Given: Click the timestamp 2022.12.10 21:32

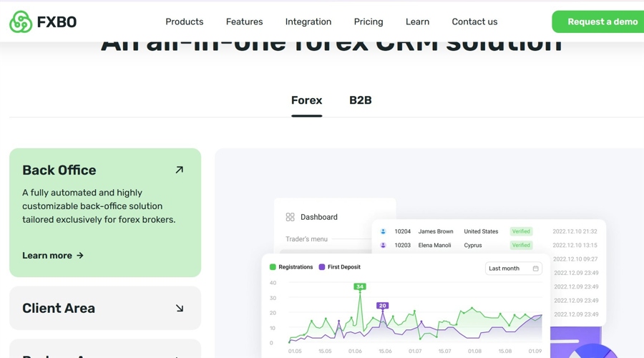Looking at the screenshot, I should [575, 231].
